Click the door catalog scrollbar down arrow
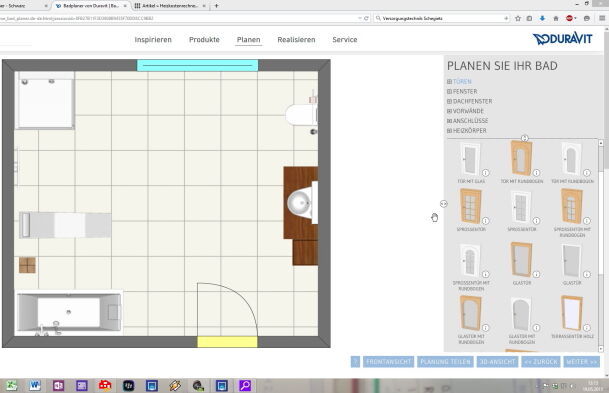 [x=601, y=348]
